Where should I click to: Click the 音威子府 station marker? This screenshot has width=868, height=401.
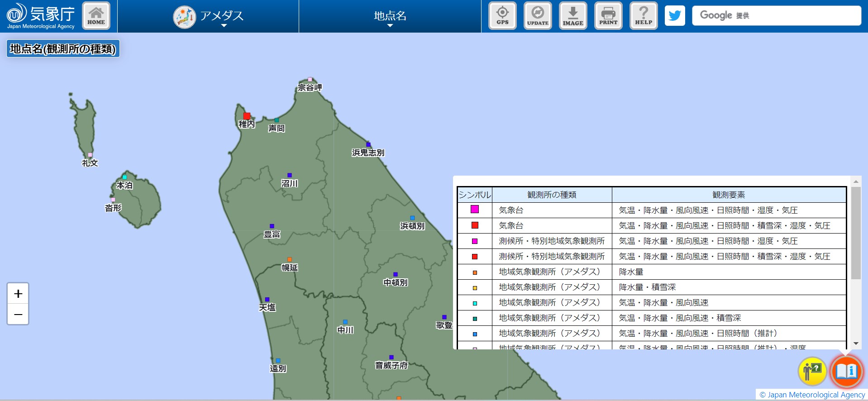(x=391, y=357)
